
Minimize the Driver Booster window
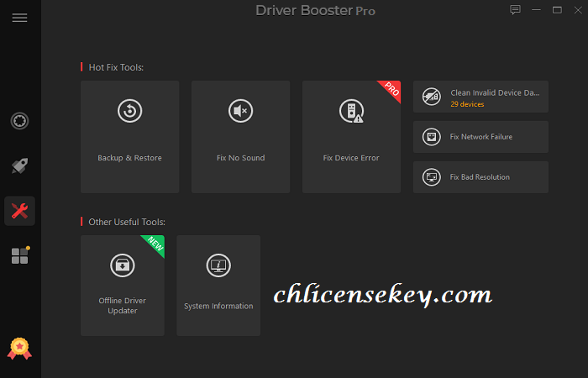pyautogui.click(x=536, y=10)
